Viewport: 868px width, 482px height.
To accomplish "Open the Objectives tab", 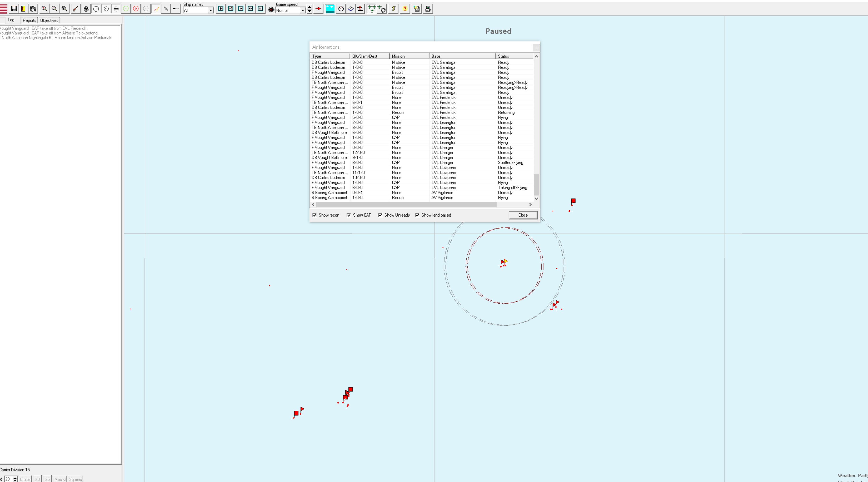I will [49, 20].
